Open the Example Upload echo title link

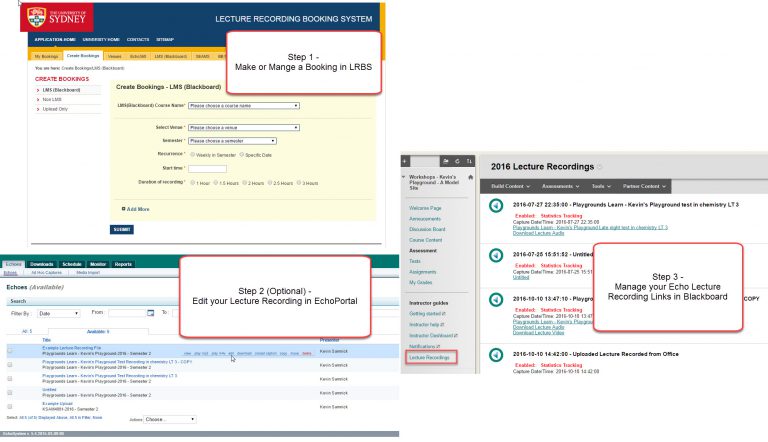click(x=57, y=404)
